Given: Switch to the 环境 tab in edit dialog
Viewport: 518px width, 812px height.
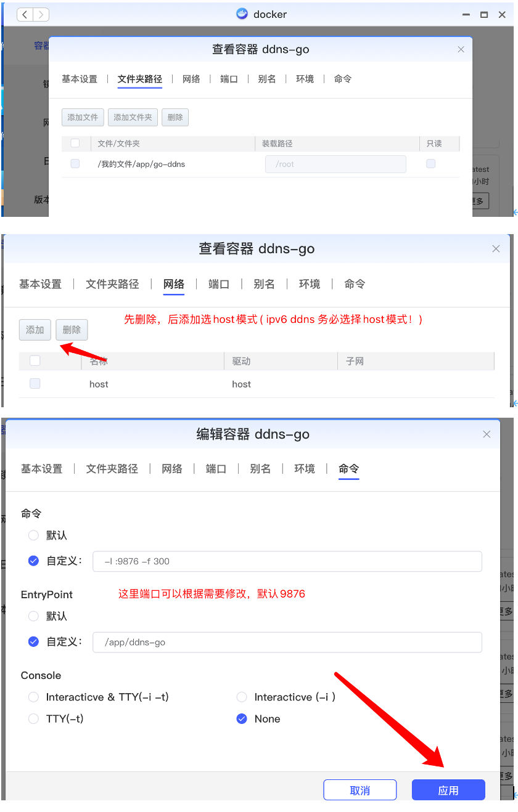Looking at the screenshot, I should pyautogui.click(x=305, y=469).
